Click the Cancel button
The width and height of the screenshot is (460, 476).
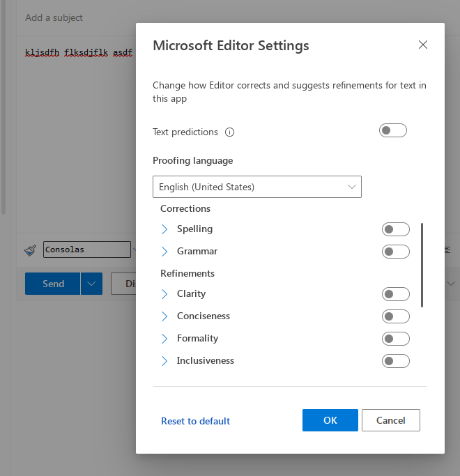click(391, 420)
